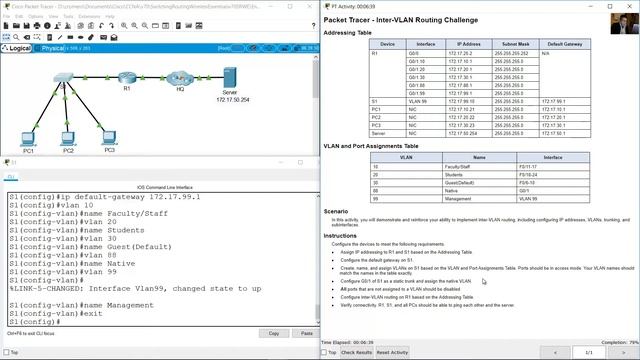
Task: Click the Undo arrow icon
Action: (101, 26)
